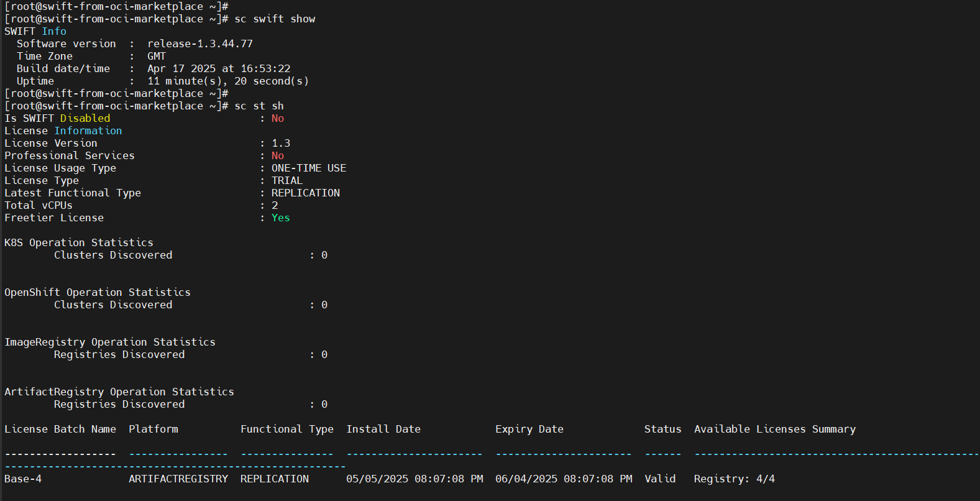Click 'Registries Discovered' under ArtifactRegistry Operation Statistics
980x501 pixels.
(x=119, y=404)
